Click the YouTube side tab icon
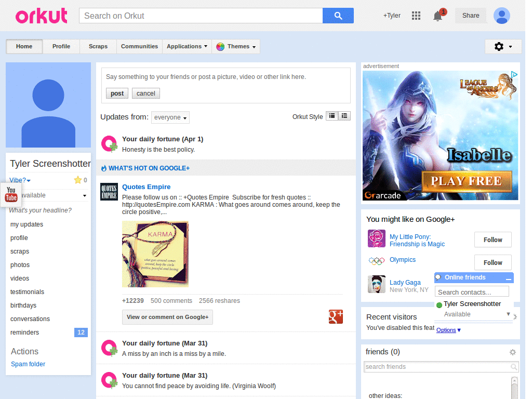Viewport: 532px width, 399px height. click(x=11, y=194)
